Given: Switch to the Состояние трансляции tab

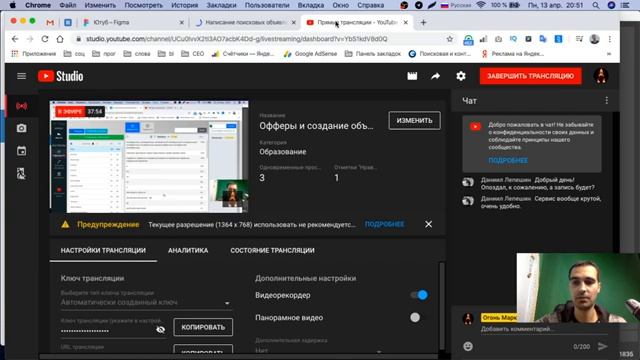Looking at the screenshot, I should click(272, 250).
